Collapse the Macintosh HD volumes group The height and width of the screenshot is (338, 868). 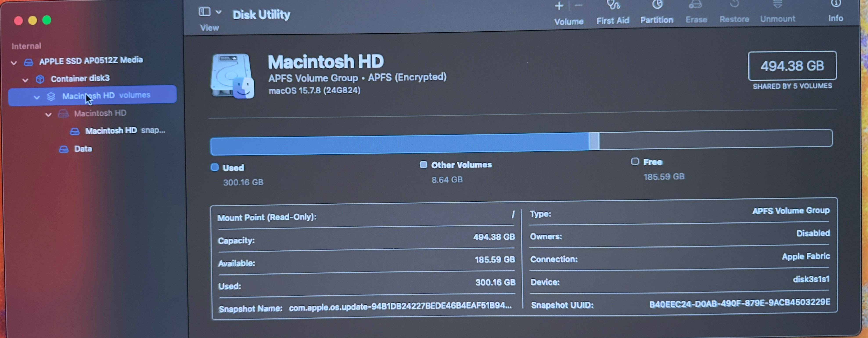37,97
